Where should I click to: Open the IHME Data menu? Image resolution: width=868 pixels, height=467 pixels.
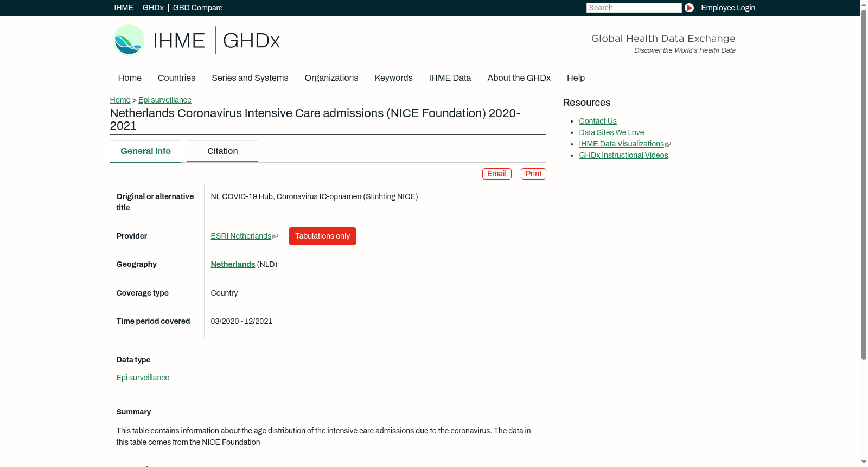[450, 78]
